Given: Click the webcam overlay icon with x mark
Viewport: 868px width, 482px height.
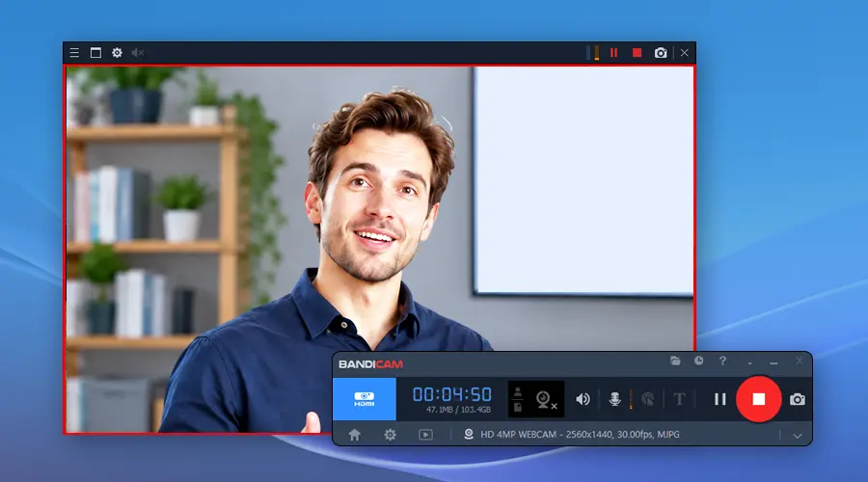Looking at the screenshot, I should 546,399.
